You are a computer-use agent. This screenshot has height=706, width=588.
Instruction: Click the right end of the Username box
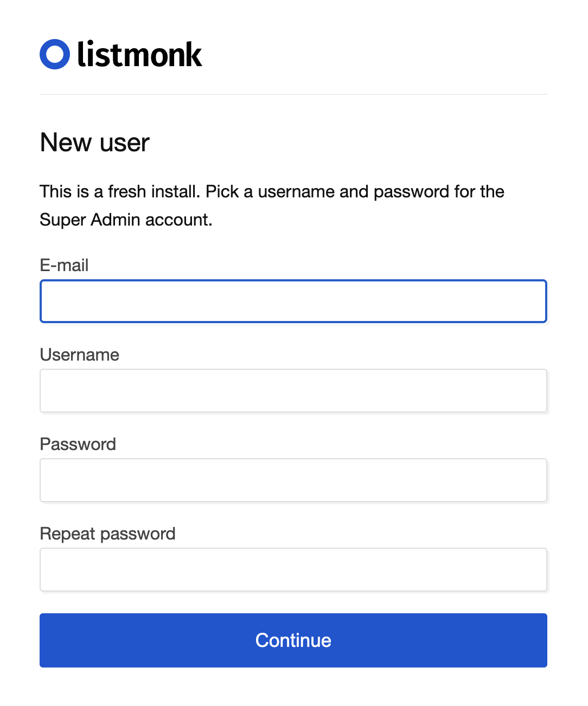[x=534, y=391]
